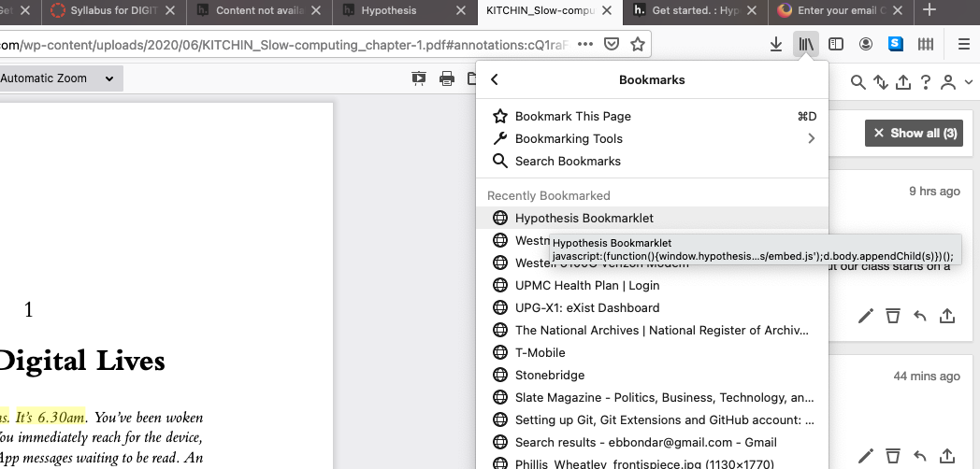Click the Digital Lives chapter heading

point(82,362)
